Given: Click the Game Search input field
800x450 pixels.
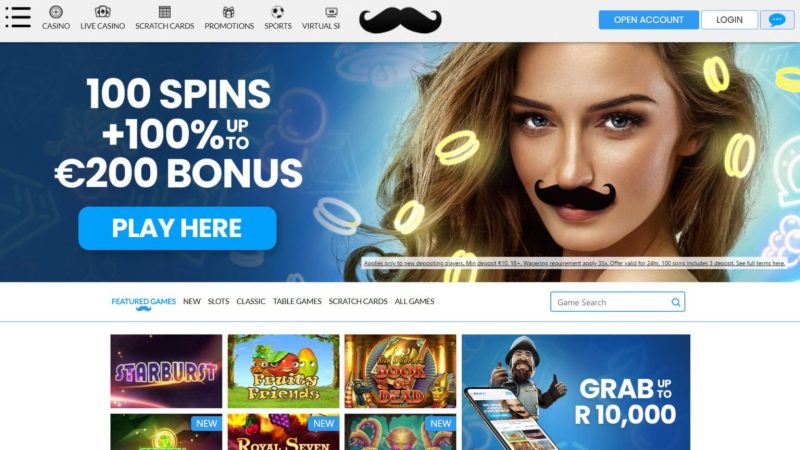Looking at the screenshot, I should [617, 302].
